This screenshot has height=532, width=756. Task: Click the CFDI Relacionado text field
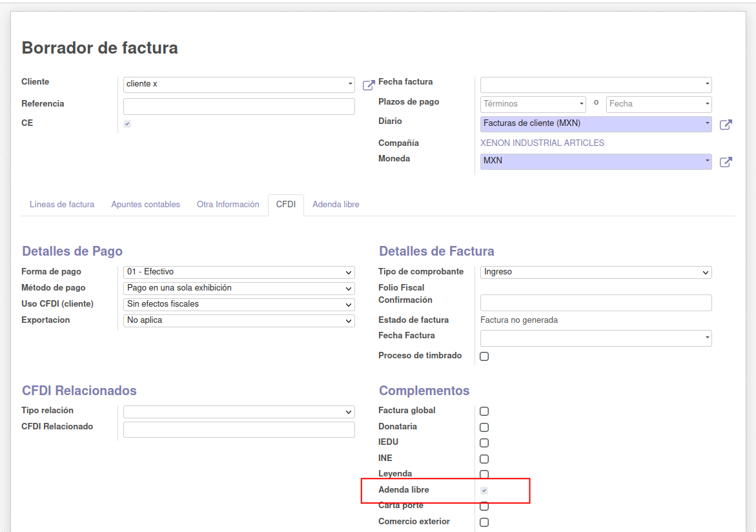click(x=239, y=430)
